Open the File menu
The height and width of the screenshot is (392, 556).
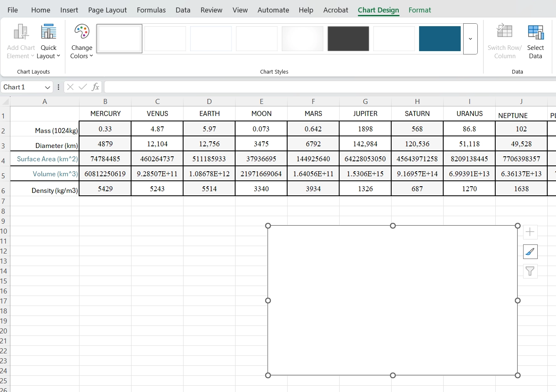[x=12, y=10]
